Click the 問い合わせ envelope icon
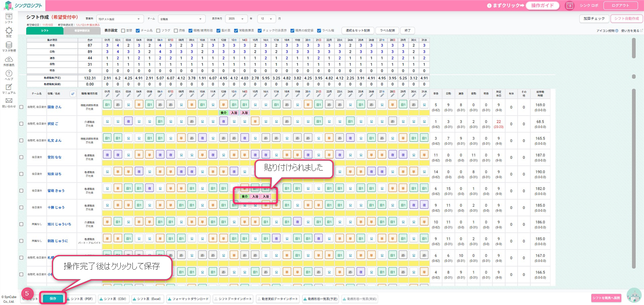 8,101
